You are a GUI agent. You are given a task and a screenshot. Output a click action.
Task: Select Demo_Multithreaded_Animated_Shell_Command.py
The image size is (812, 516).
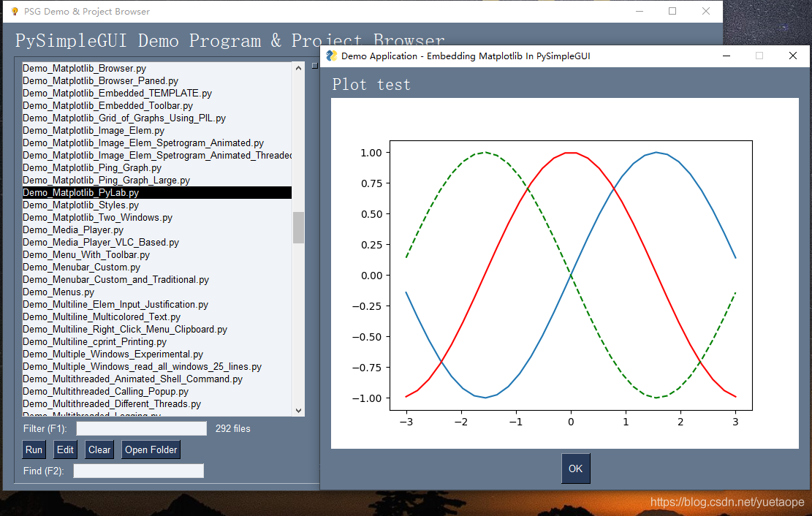[x=157, y=379]
